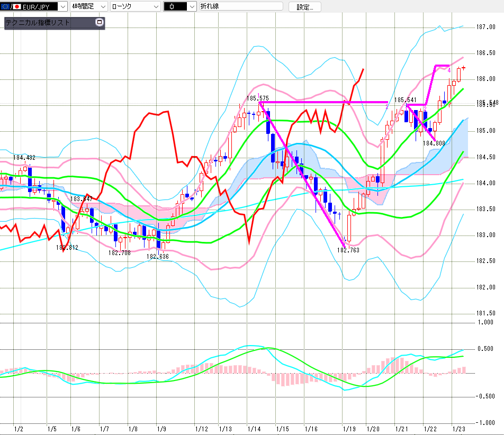Open the EUR/JPY currency pair dropdown
Image resolution: width=504 pixels, height=435 pixels.
63,6
